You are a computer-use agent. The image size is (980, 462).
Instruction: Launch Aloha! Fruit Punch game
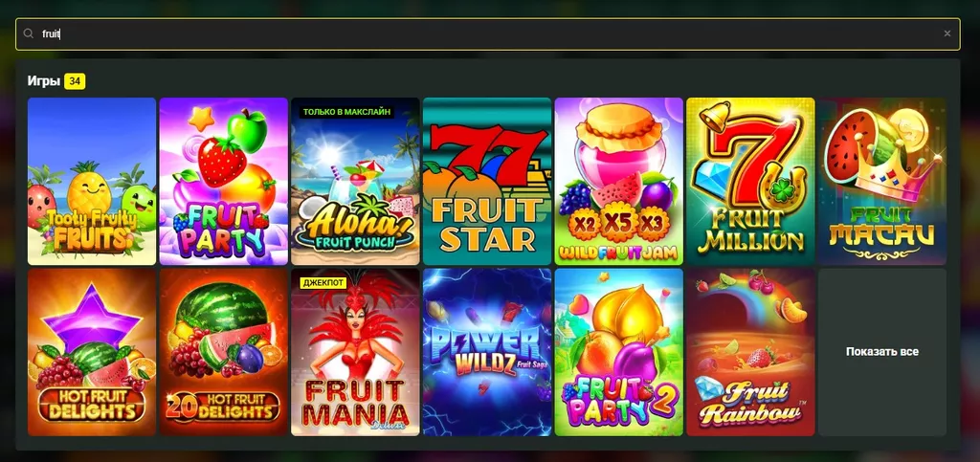click(356, 181)
